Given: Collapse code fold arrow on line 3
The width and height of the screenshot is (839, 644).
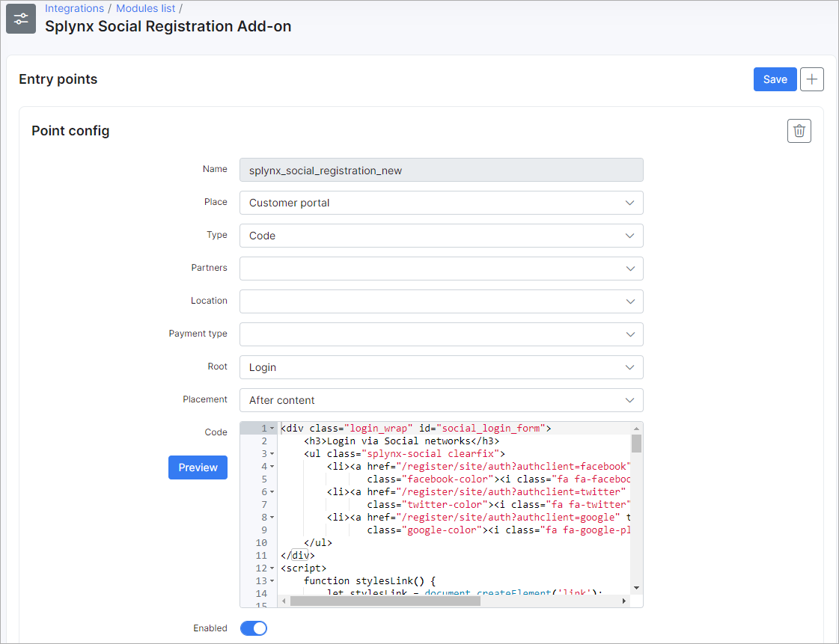Looking at the screenshot, I should (x=272, y=454).
